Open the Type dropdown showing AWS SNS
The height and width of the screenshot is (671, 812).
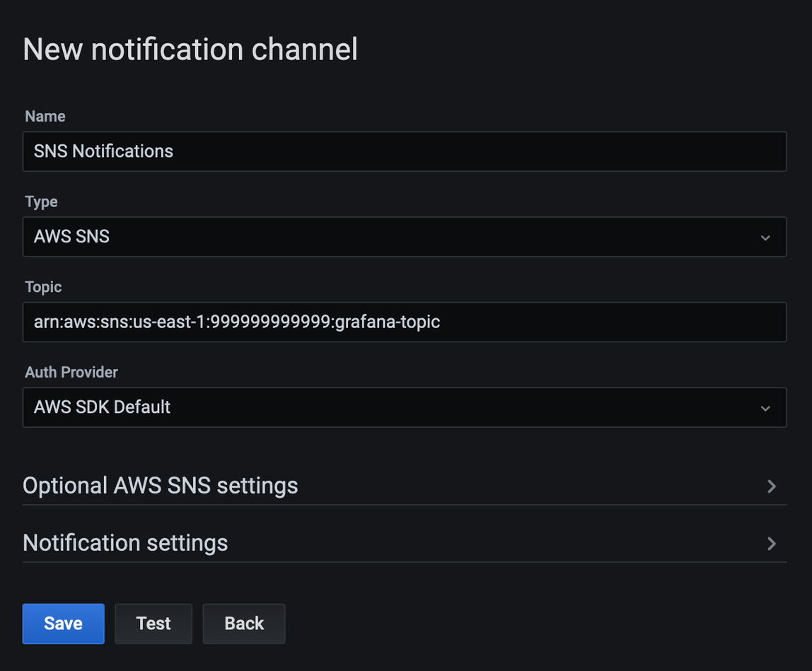tap(405, 237)
